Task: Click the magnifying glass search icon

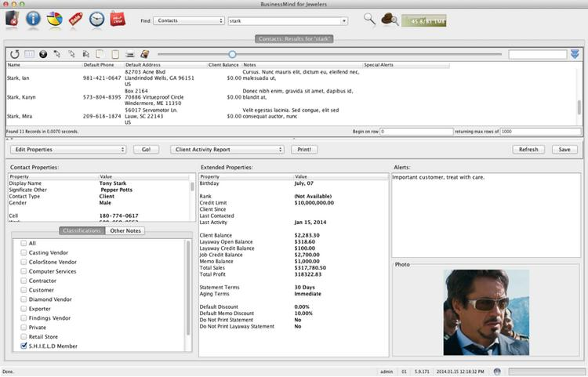Action: 369,19
